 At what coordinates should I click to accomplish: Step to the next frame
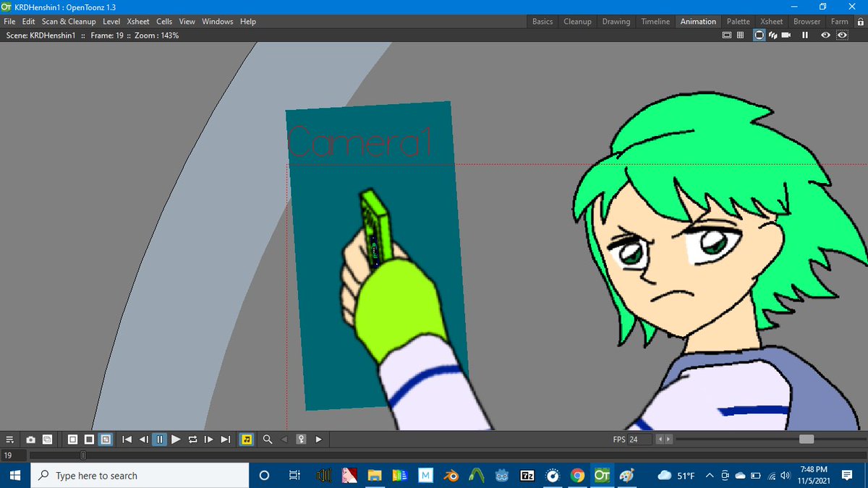[x=208, y=439]
